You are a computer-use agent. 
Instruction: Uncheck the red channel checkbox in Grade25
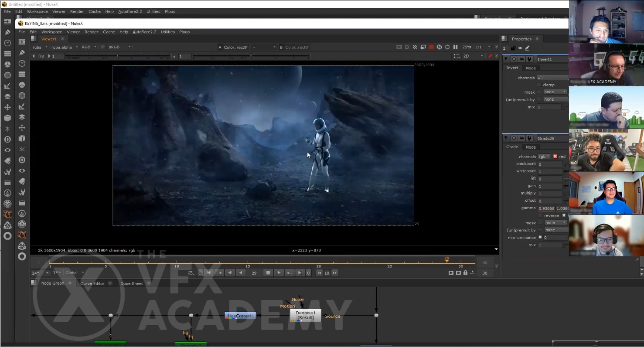pos(555,156)
